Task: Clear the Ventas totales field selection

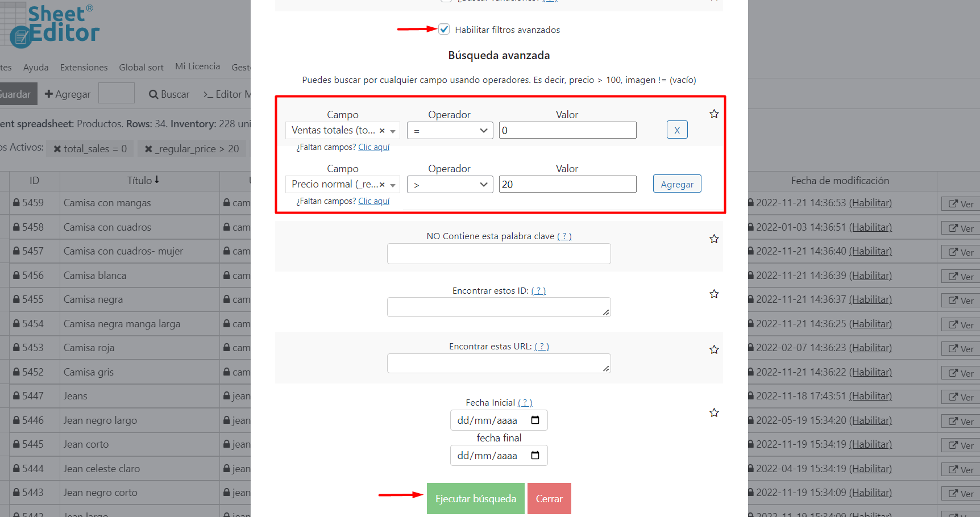Action: [x=382, y=131]
